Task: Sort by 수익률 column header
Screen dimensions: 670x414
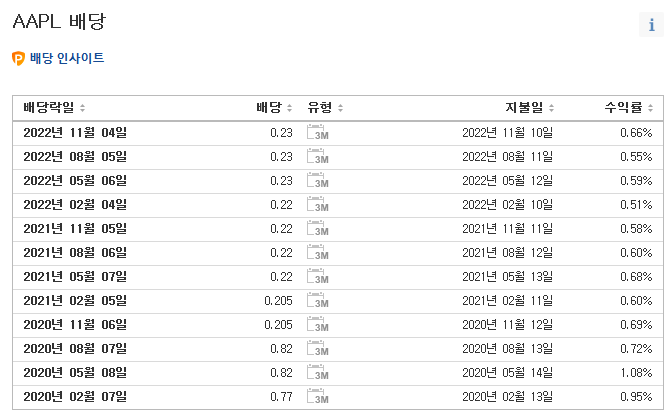Action: (629, 108)
